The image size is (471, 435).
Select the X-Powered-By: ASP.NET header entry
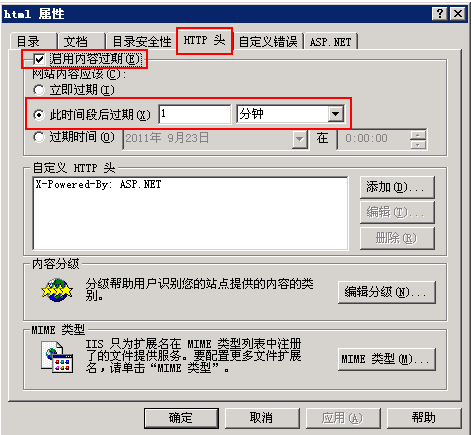[98, 184]
